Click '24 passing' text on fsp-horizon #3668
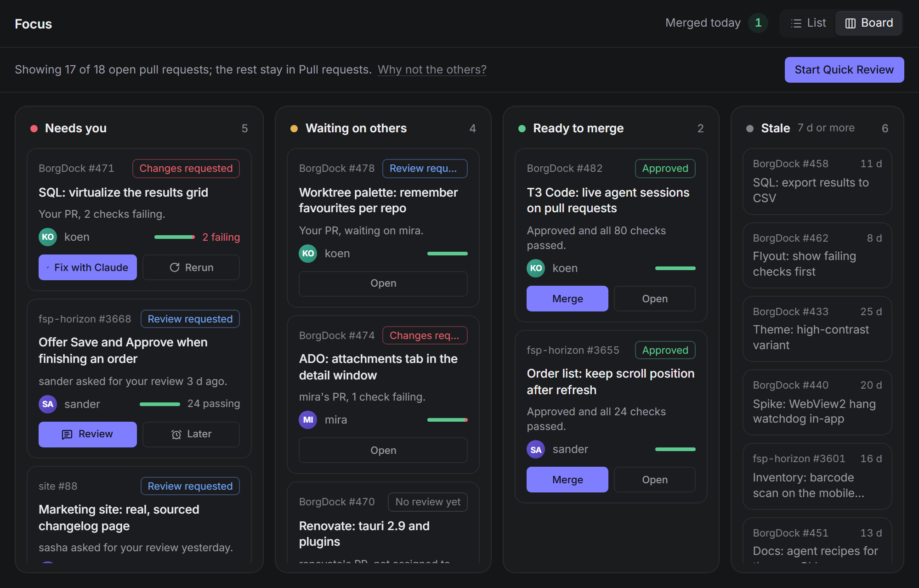Viewport: 919px width, 588px height. [214, 404]
